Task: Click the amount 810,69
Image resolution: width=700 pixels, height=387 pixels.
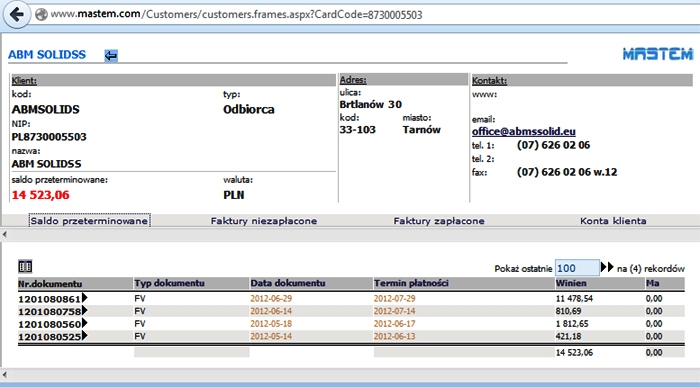Action: coord(568,311)
